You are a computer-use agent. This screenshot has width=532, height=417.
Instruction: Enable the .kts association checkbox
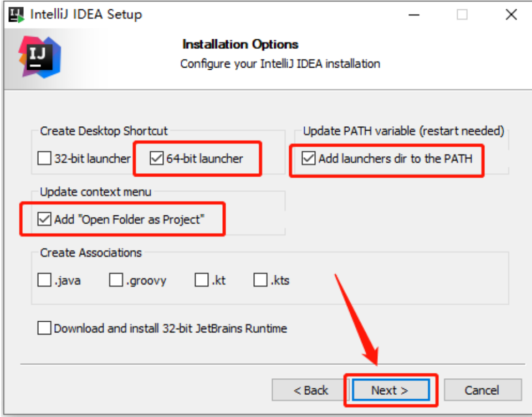260,280
